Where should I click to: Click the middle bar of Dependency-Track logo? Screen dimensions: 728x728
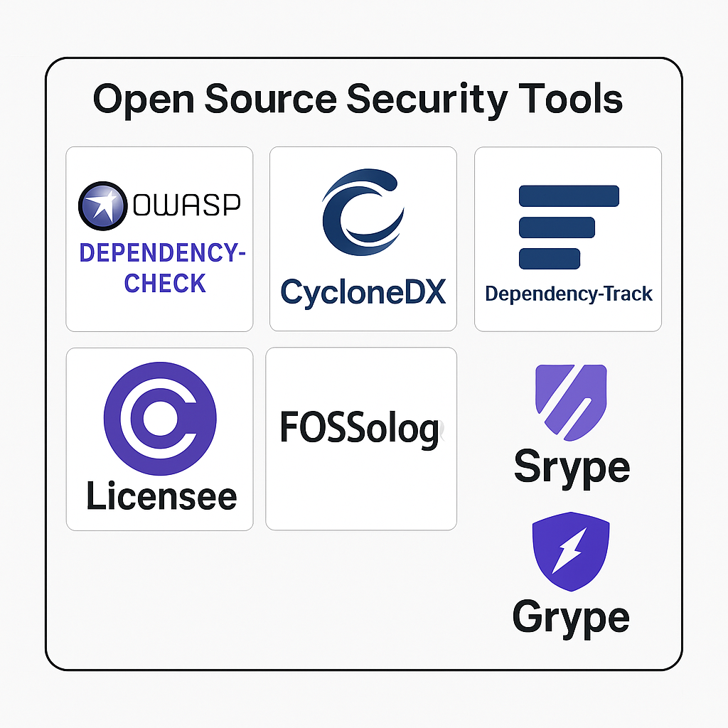click(556, 227)
